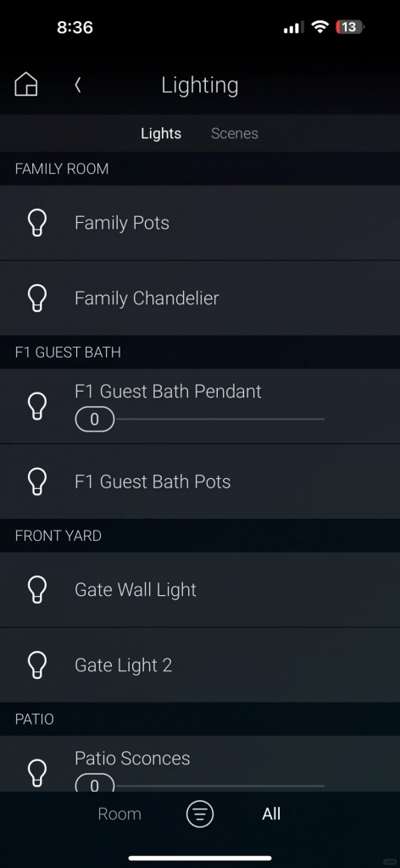Tap the Family Chandelier bulb icon
Image resolution: width=400 pixels, height=868 pixels.
tap(37, 298)
